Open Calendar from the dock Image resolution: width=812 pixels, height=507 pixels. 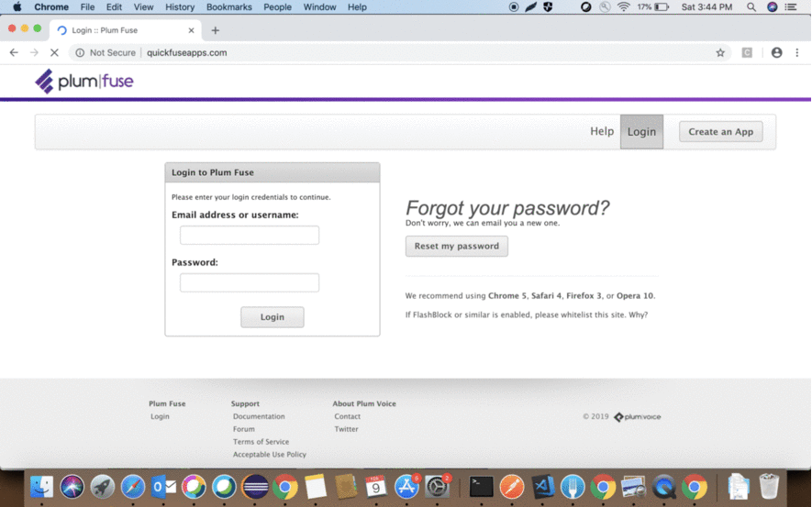[376, 486]
